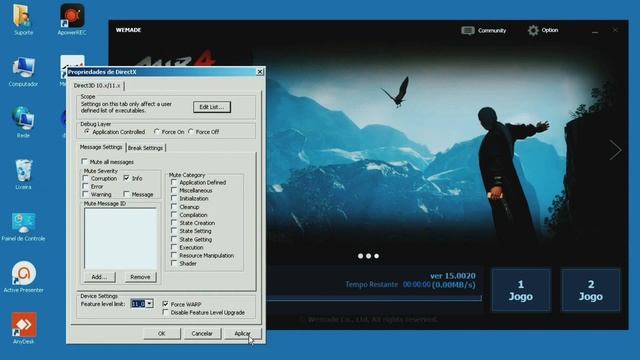Open the ApowerREC desktop icon
Screen dimensions: 640x360
(x=72, y=18)
